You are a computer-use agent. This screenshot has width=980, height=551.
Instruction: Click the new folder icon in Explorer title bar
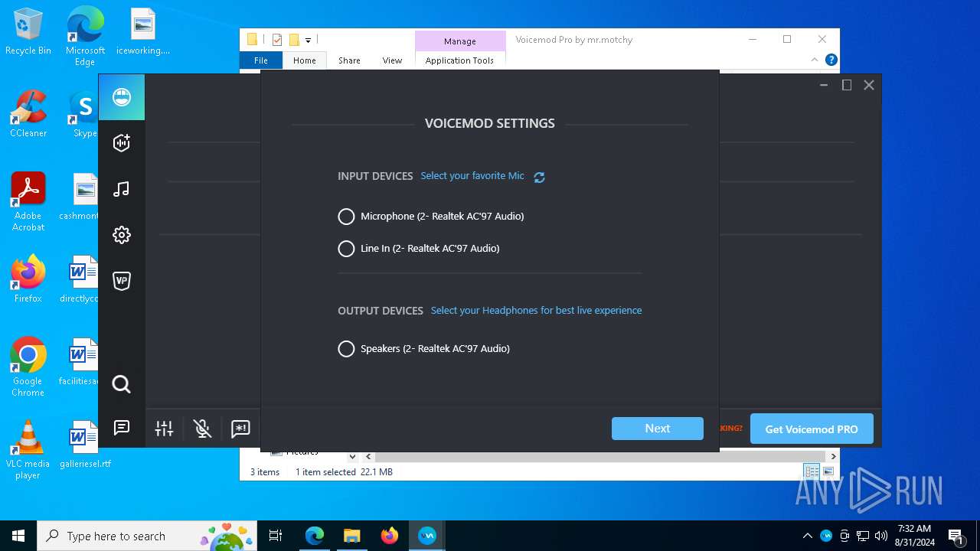pos(294,40)
